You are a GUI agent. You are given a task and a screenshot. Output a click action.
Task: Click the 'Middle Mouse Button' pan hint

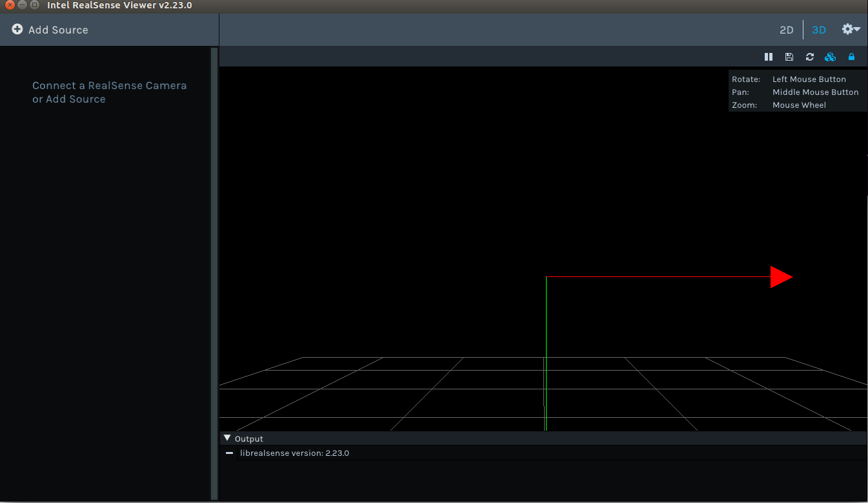[x=816, y=92]
